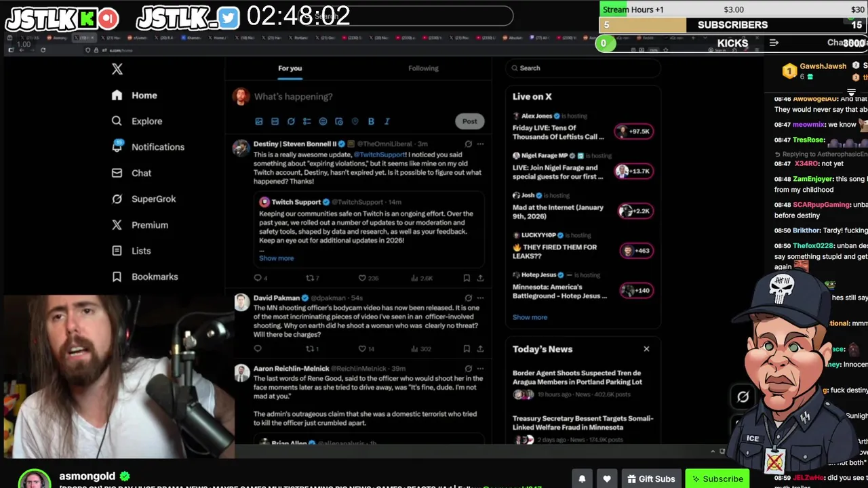Bookmark Destiny's post
868x488 pixels.
click(x=467, y=278)
